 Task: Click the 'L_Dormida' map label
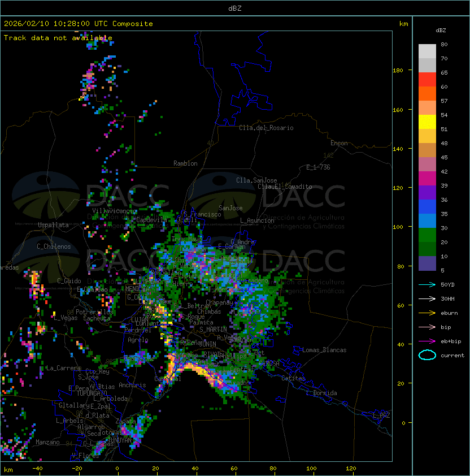[321, 393]
